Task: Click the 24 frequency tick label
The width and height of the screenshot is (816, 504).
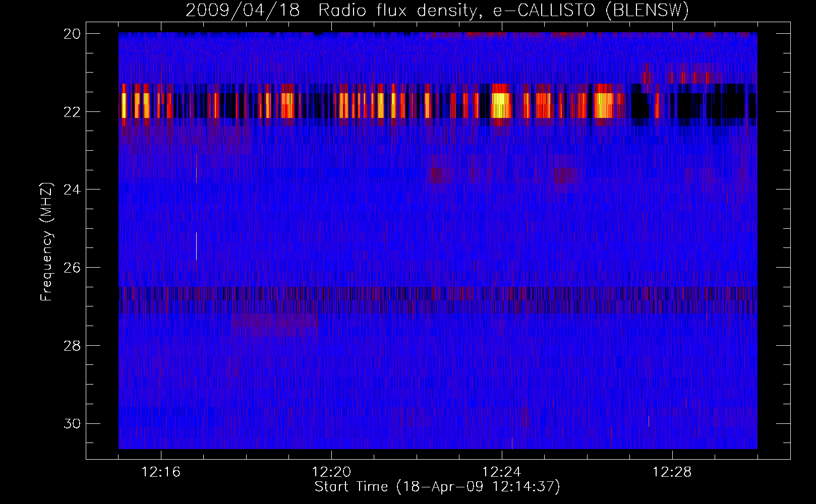Action: 72,190
